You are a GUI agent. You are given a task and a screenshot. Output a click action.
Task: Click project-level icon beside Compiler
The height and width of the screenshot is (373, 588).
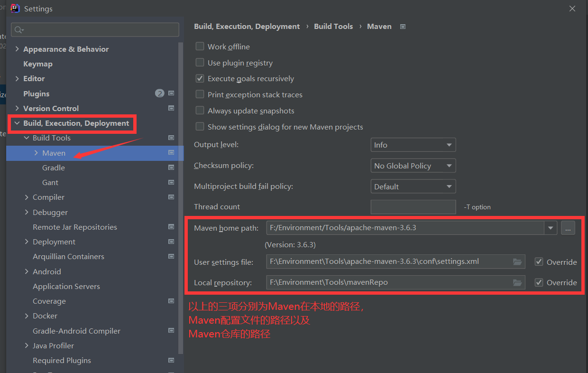click(x=171, y=197)
